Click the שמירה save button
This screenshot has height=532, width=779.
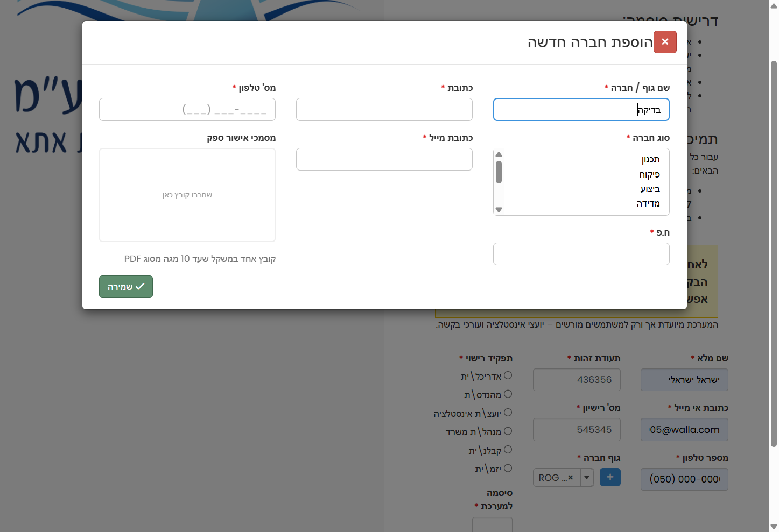[126, 287]
